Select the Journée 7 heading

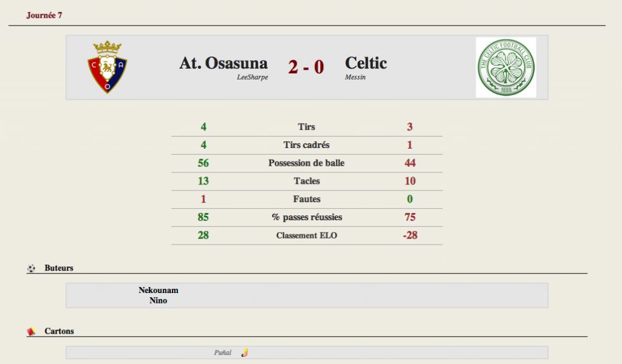[44, 15]
